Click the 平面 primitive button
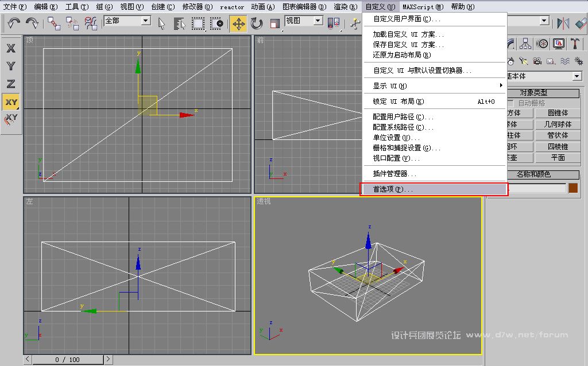This screenshot has width=588, height=366. point(558,158)
